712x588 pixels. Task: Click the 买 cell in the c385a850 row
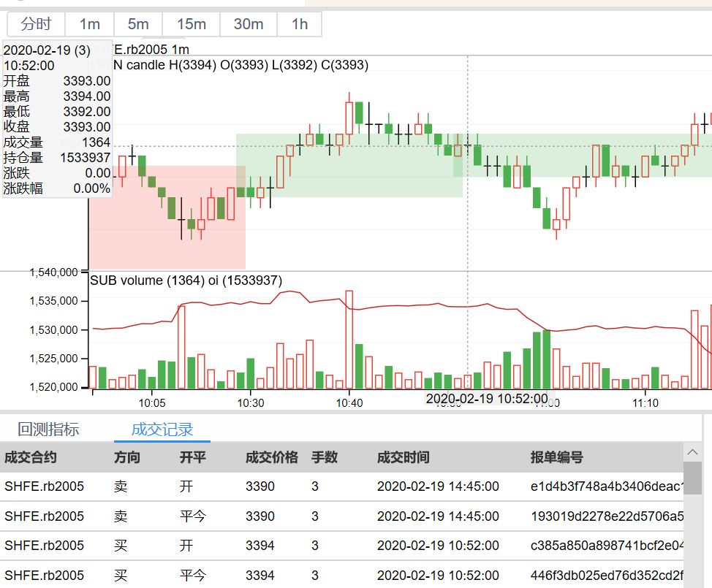pos(121,546)
